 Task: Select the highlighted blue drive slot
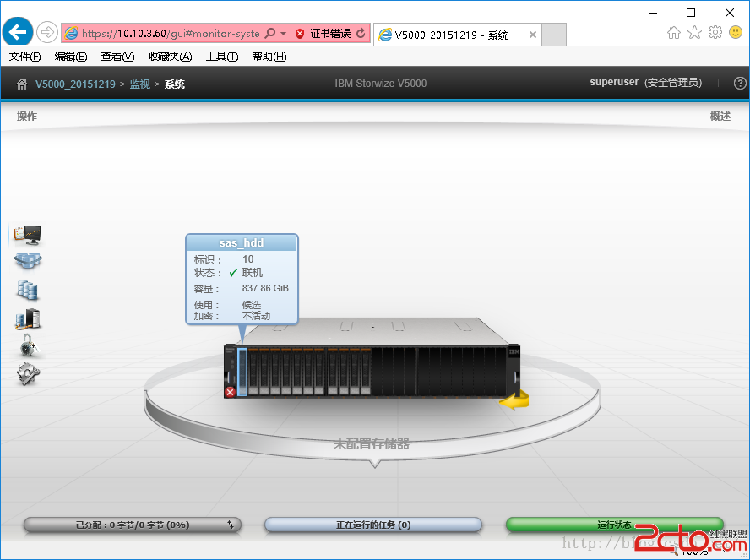pos(242,372)
